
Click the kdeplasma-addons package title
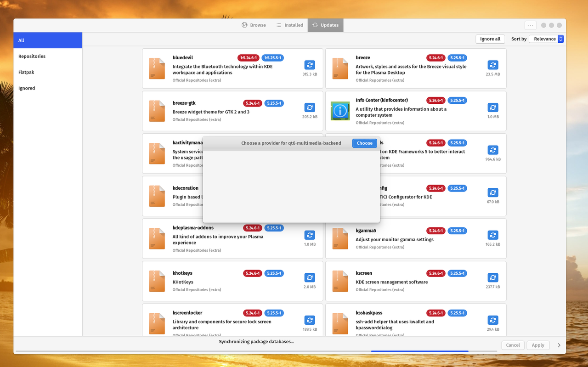click(x=193, y=228)
